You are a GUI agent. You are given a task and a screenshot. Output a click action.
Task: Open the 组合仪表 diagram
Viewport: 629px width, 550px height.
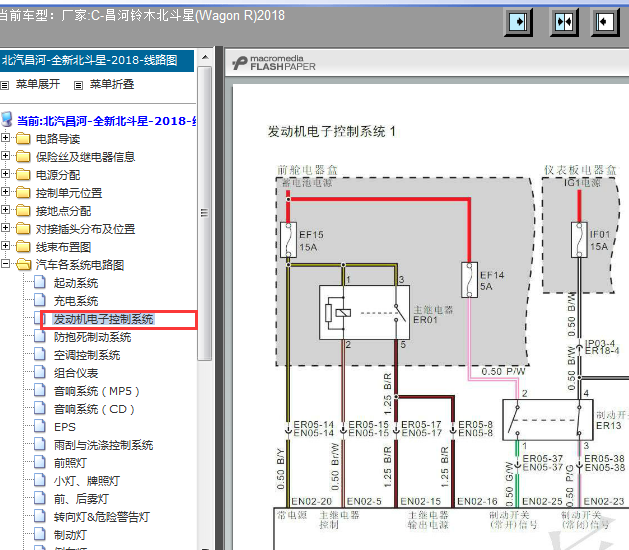click(76, 373)
